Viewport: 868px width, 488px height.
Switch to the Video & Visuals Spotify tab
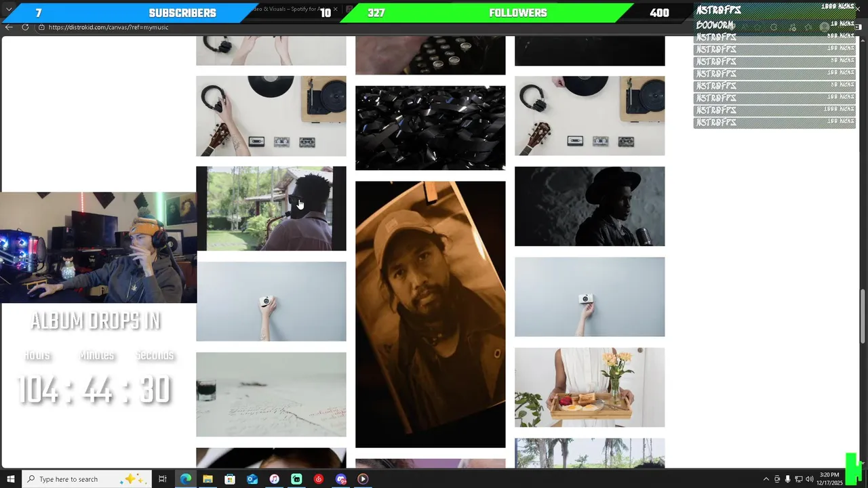(292, 9)
